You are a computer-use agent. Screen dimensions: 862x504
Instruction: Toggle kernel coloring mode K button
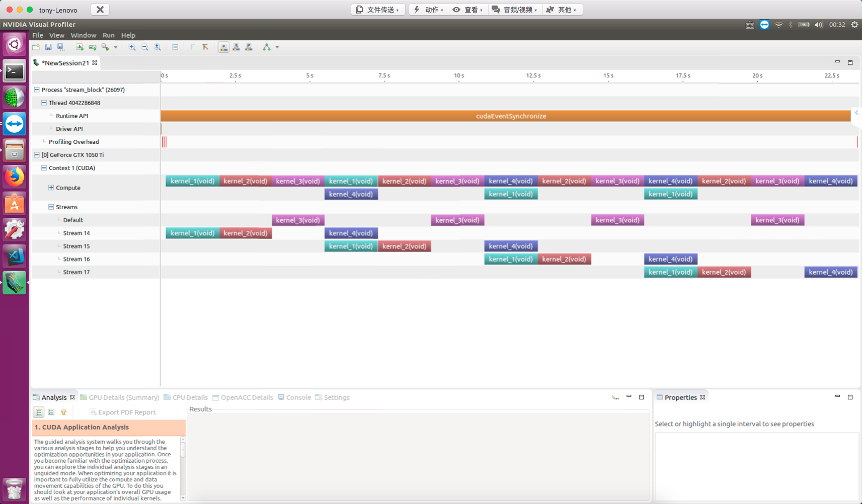point(223,47)
